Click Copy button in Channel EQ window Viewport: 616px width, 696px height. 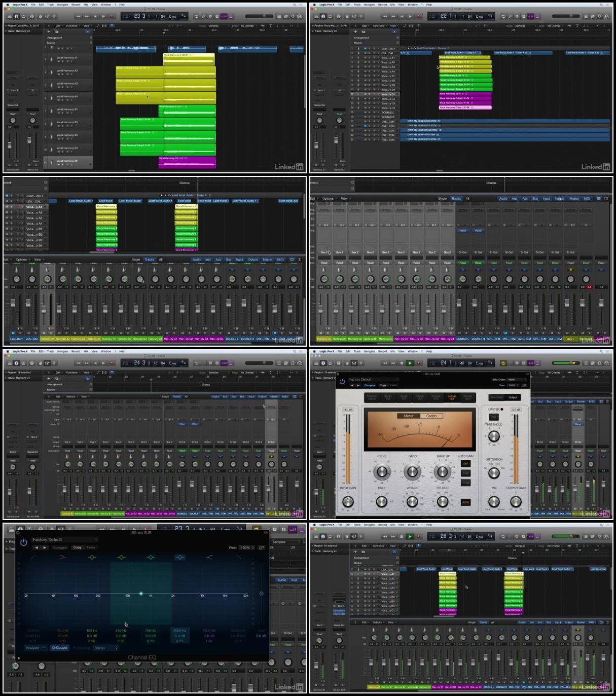pos(77,547)
